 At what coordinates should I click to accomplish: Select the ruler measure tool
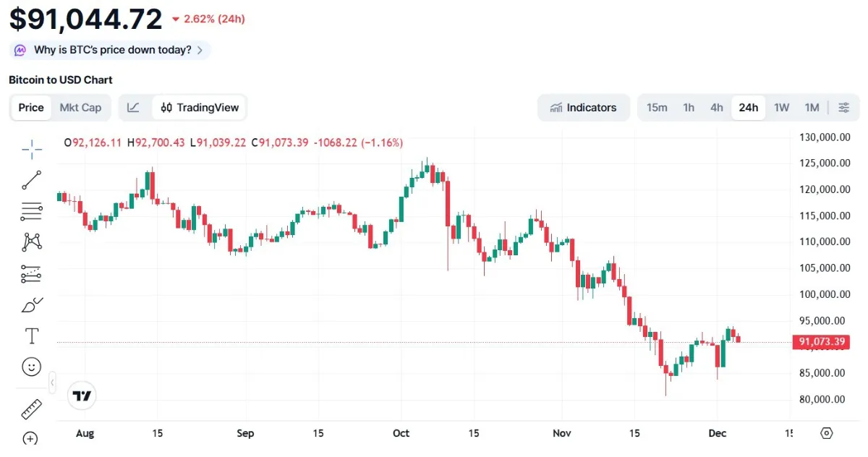32,410
